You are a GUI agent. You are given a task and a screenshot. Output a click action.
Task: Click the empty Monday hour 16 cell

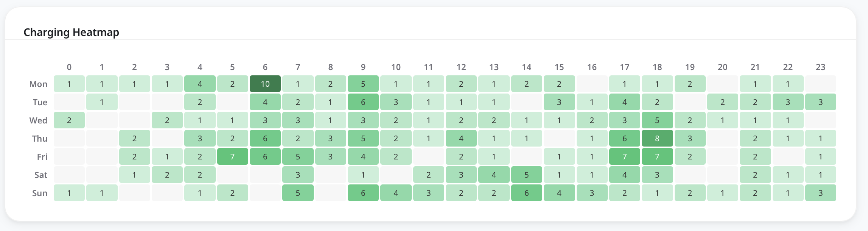(x=592, y=84)
